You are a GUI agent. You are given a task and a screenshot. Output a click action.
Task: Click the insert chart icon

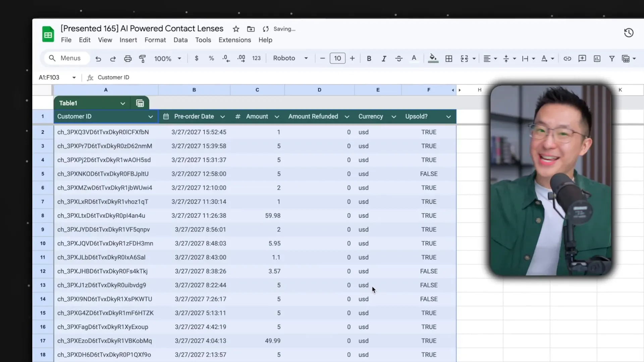coord(597,59)
